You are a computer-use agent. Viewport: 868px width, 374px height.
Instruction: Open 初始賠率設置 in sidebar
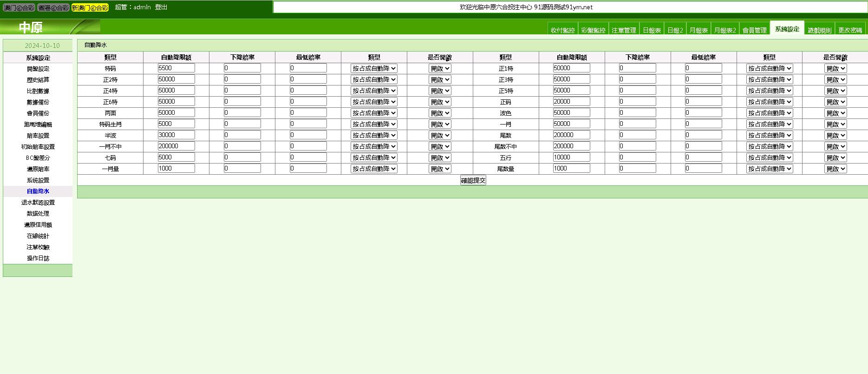coord(38,147)
